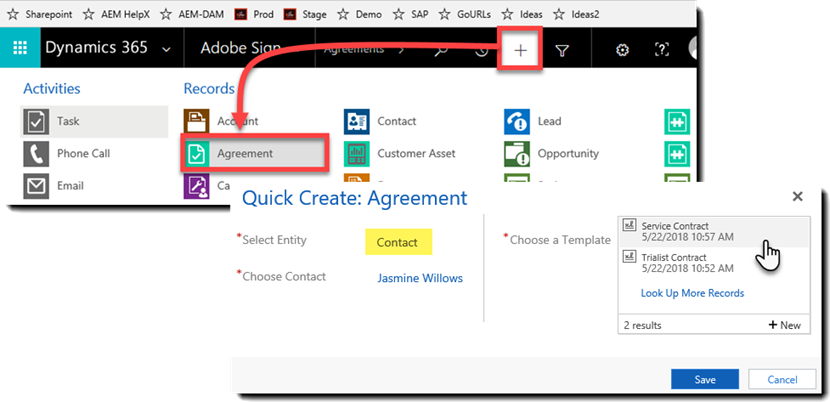830x402 pixels.
Task: Choose the Service Contract template
Action: point(714,231)
